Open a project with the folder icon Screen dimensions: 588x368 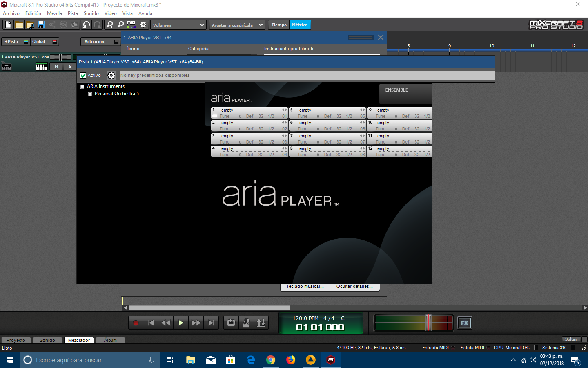pos(19,25)
